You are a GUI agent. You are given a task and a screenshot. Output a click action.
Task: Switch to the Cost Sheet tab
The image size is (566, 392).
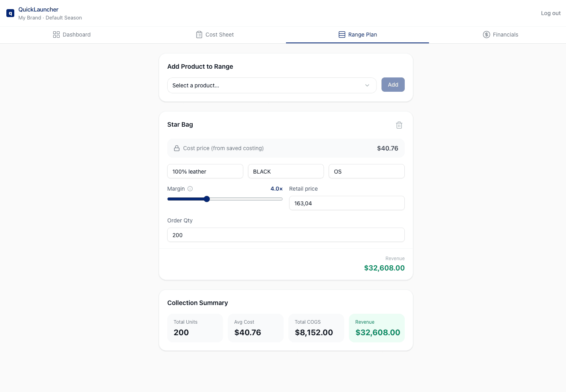click(x=214, y=35)
